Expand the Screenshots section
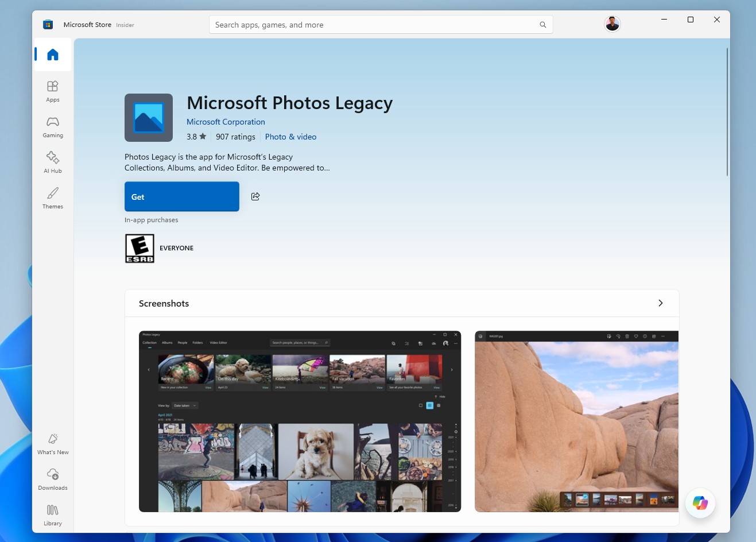The image size is (756, 542). click(660, 303)
